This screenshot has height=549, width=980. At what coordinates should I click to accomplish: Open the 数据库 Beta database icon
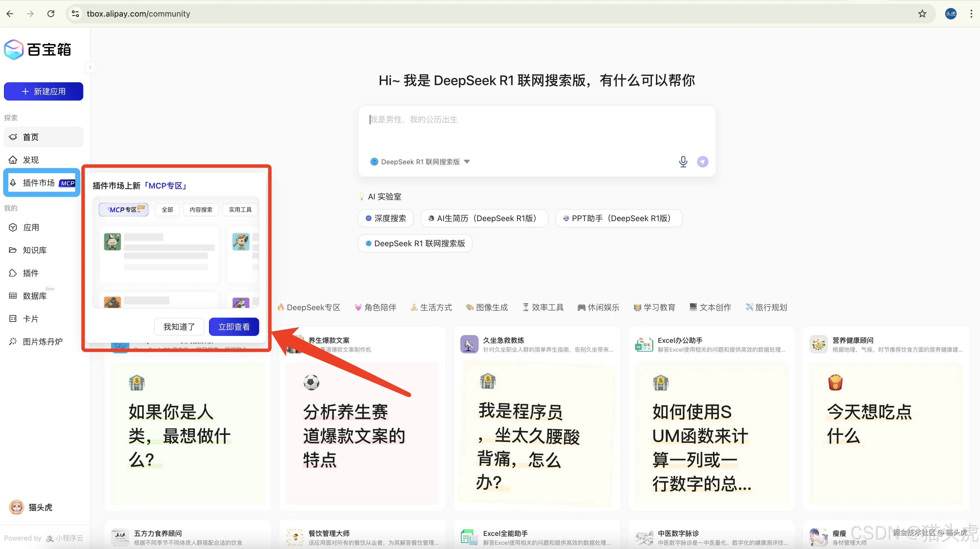(x=13, y=296)
